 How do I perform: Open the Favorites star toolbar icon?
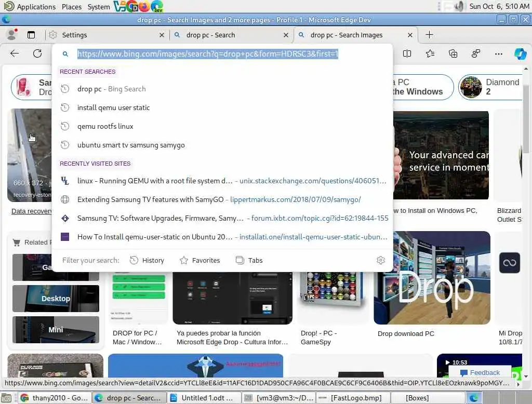pyautogui.click(x=430, y=53)
